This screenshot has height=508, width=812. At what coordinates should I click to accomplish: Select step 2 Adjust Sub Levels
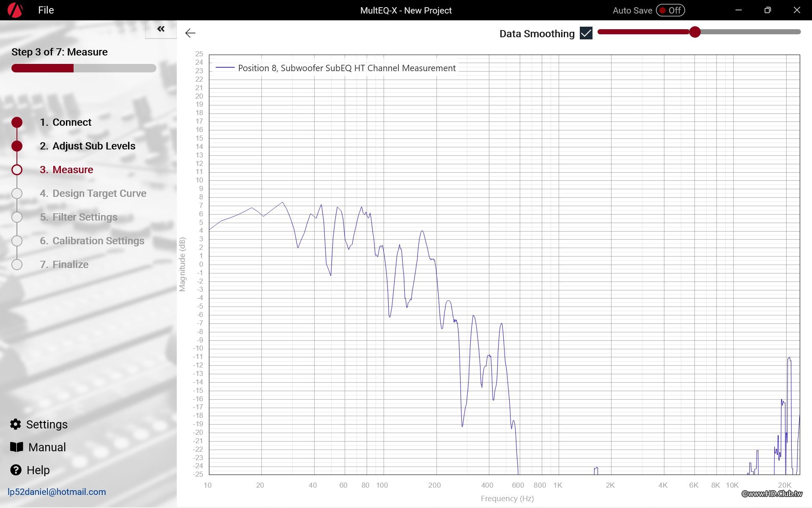tap(88, 146)
